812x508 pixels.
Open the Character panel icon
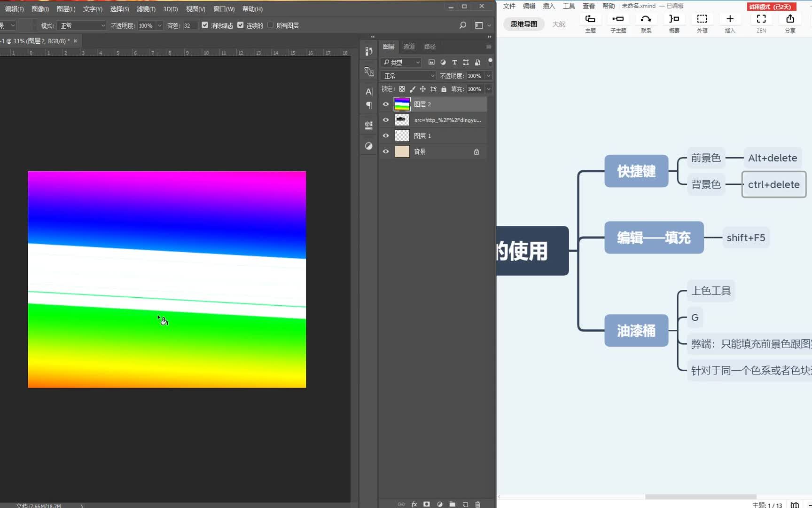(x=369, y=91)
